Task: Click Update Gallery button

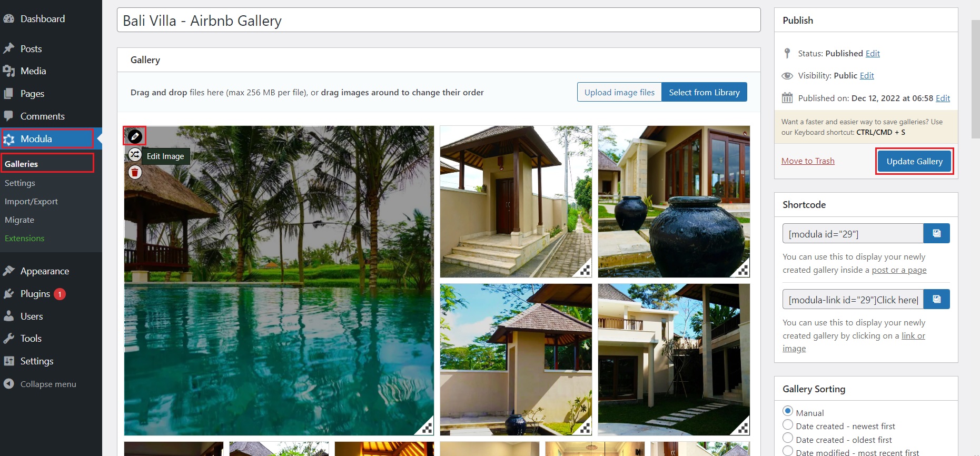Action: point(914,161)
